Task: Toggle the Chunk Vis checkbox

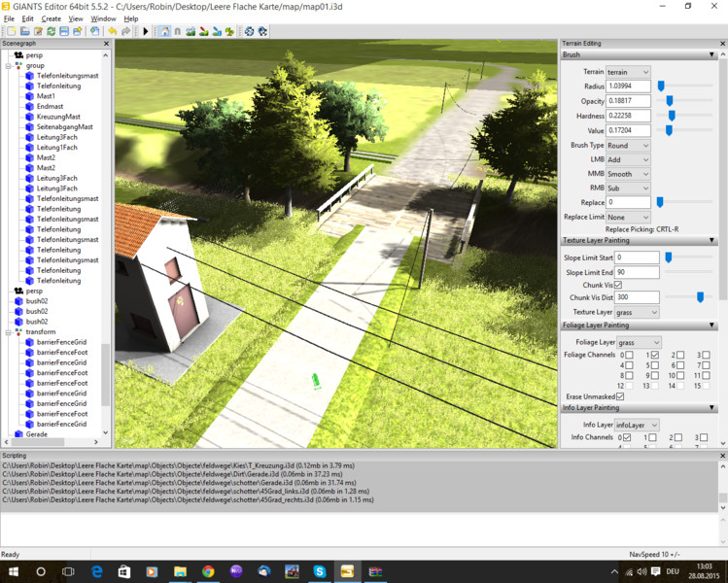Action: coord(619,285)
